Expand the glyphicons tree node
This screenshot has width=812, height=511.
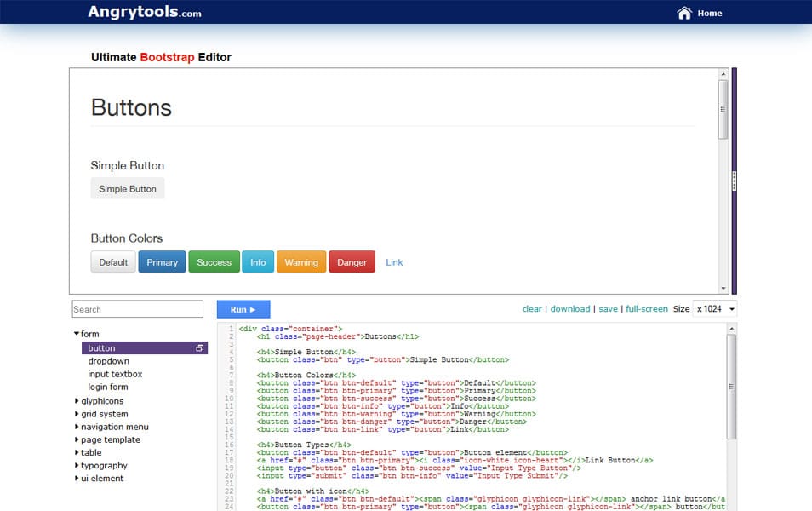[x=77, y=400]
